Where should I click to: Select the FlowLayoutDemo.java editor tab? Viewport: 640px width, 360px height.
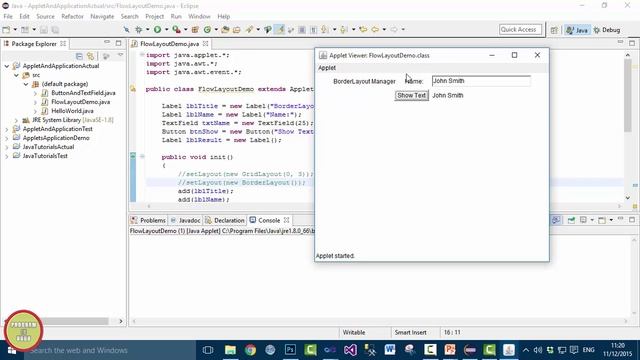169,44
